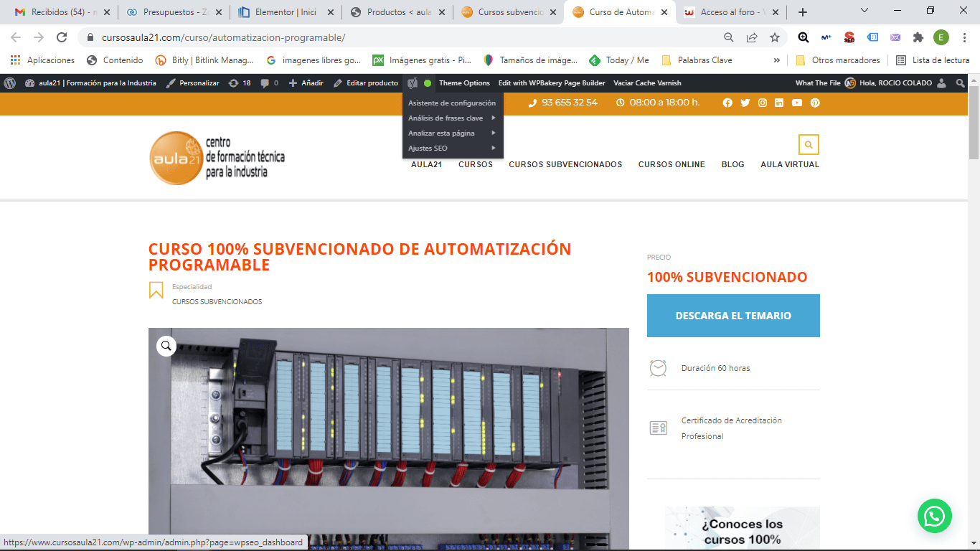The image size is (980, 551).
Task: Click the browser address bar URL
Action: coord(224,37)
